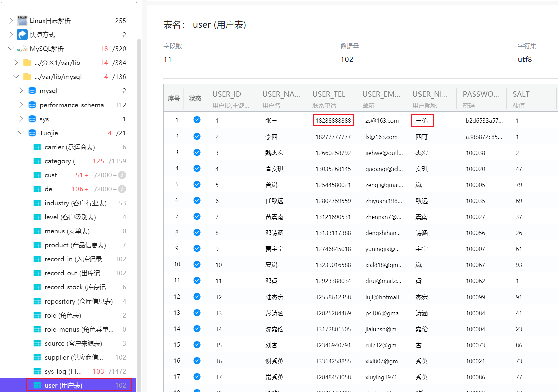Toggle status checkmark for row 高安琪
This screenshot has width=558, height=392.
197,169
